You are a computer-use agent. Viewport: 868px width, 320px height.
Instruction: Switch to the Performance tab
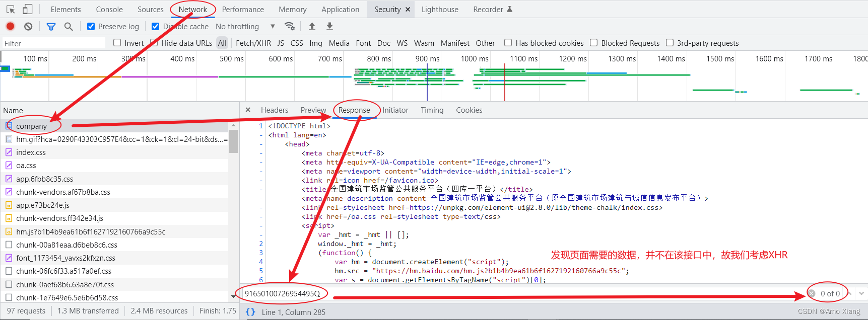[243, 9]
